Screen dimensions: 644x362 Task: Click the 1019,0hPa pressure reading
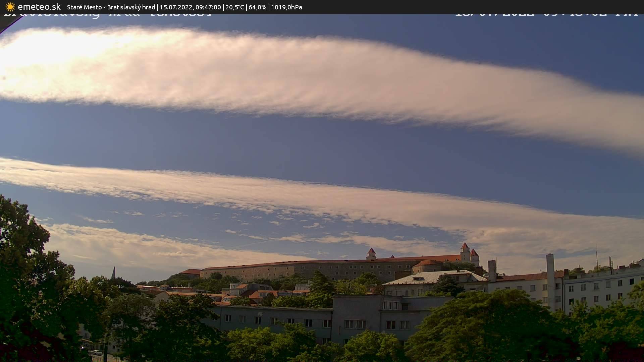pyautogui.click(x=286, y=7)
